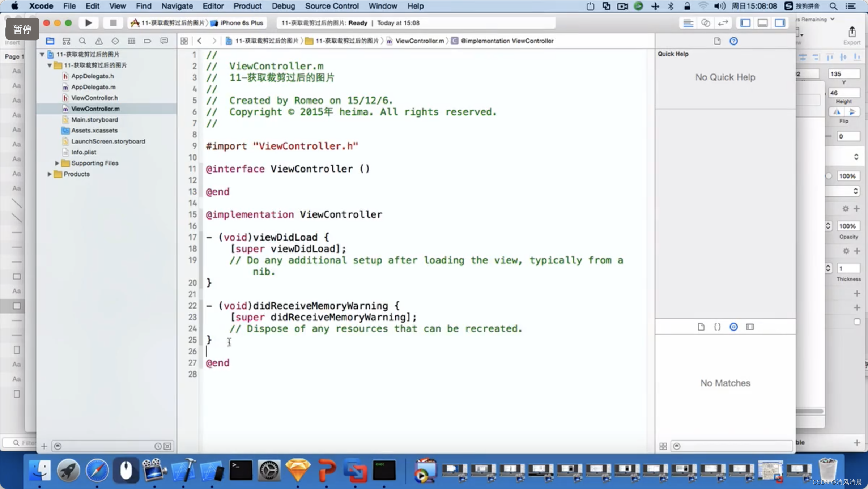Select the File menu

pyautogui.click(x=70, y=6)
